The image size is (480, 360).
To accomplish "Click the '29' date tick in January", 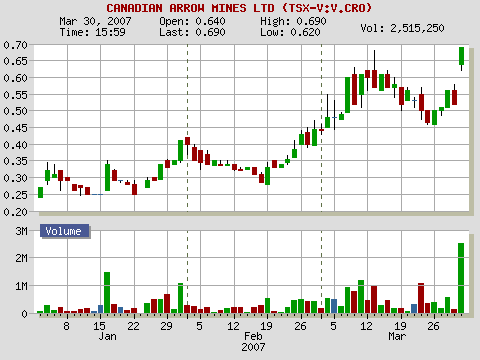I will [166, 326].
